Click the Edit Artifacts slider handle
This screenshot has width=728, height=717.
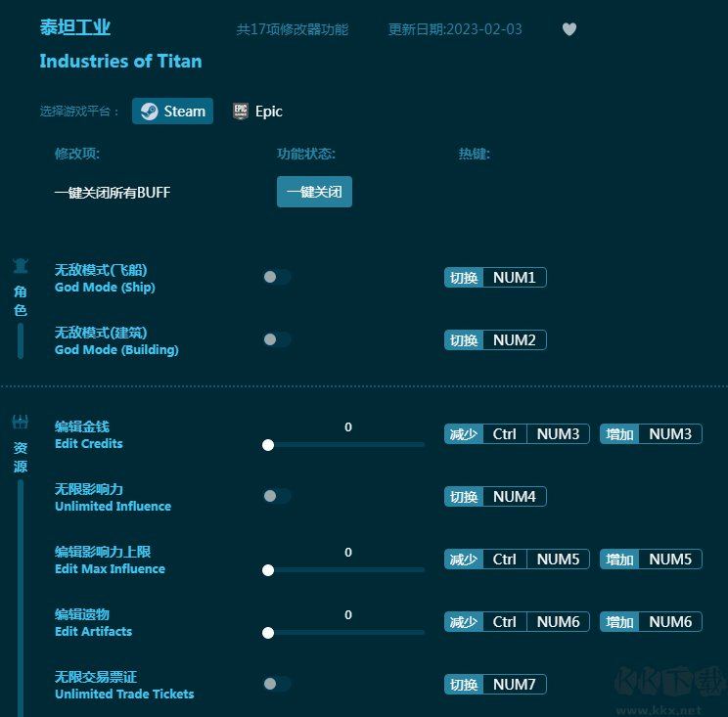[268, 633]
